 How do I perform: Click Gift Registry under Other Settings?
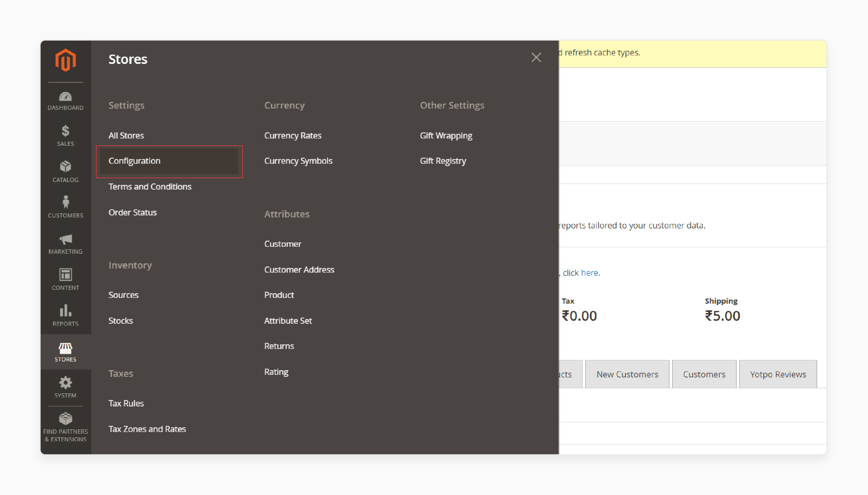pyautogui.click(x=443, y=161)
